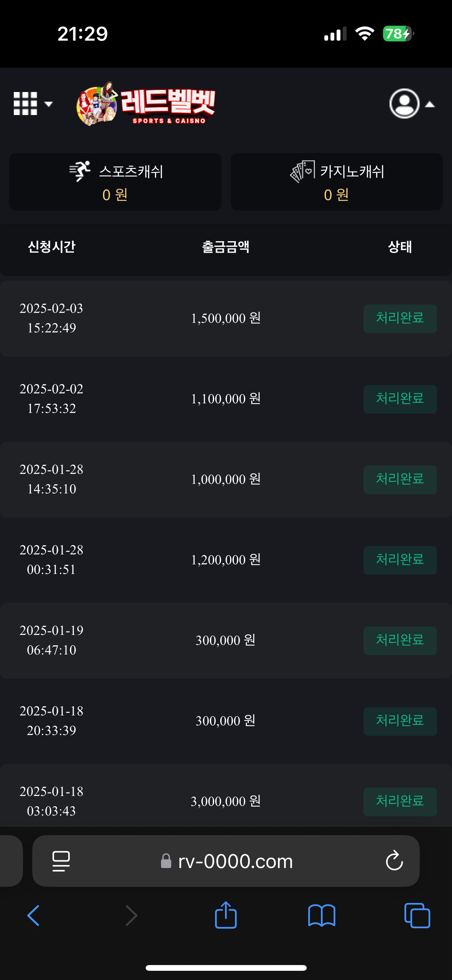Tap the 상태 column header
This screenshot has height=980, width=452.
click(x=400, y=247)
